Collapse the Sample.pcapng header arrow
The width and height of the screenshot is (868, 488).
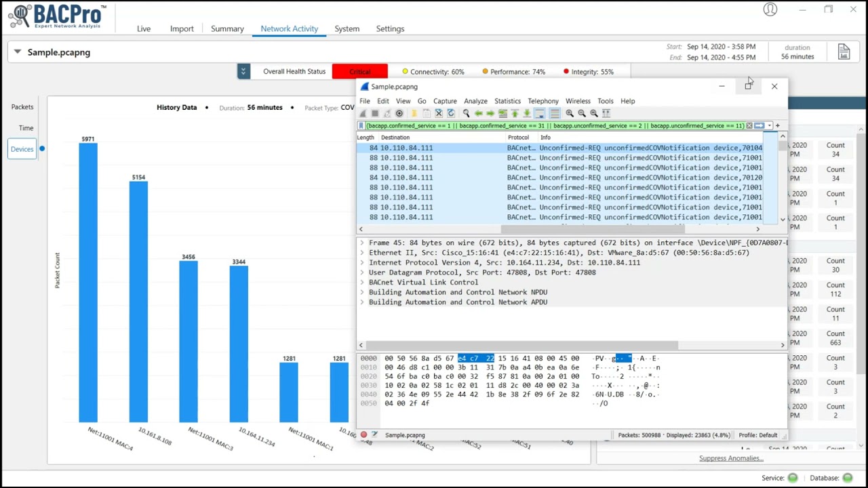tap(18, 52)
